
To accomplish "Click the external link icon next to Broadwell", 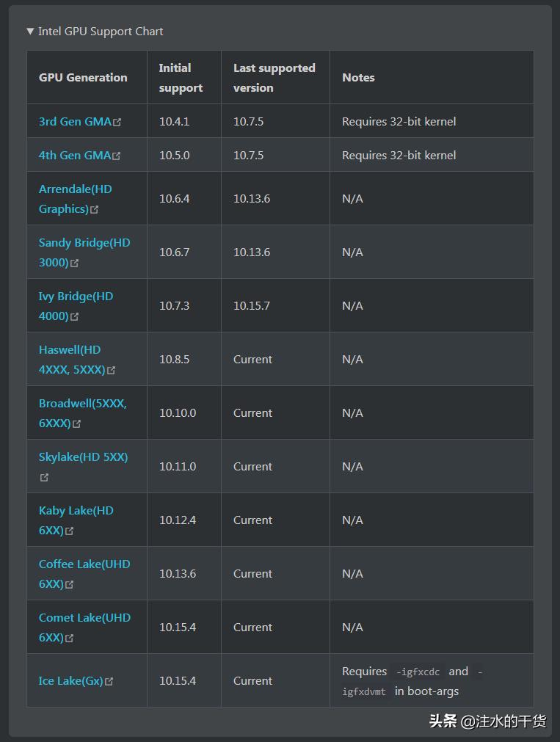I will 77,424.
